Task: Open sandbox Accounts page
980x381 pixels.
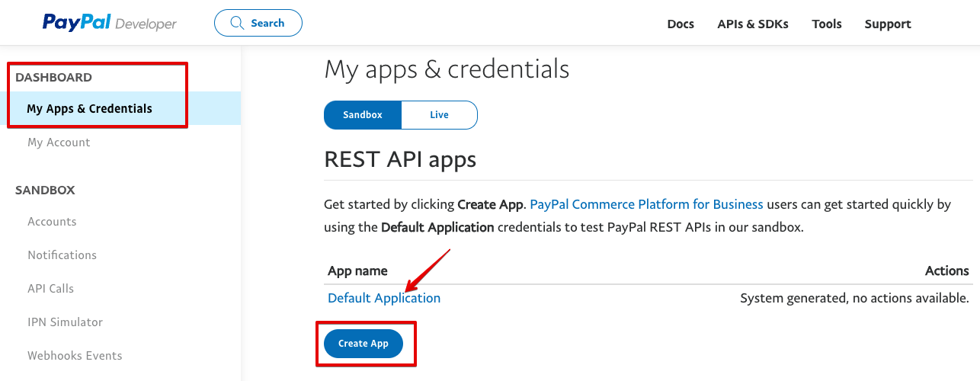Action: 52,222
